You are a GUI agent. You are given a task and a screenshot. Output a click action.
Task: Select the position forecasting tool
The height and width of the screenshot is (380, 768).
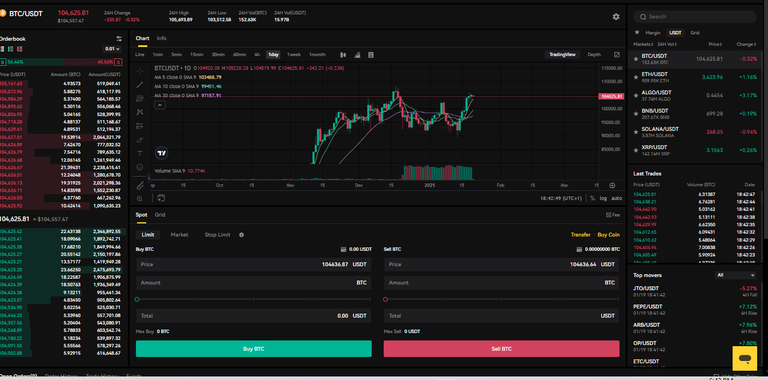pyautogui.click(x=140, y=126)
